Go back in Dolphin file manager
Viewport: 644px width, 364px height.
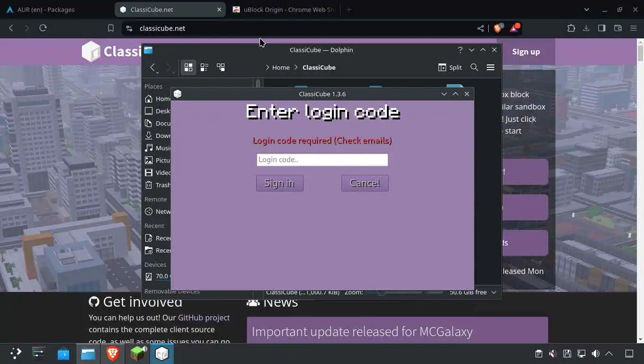click(x=152, y=67)
